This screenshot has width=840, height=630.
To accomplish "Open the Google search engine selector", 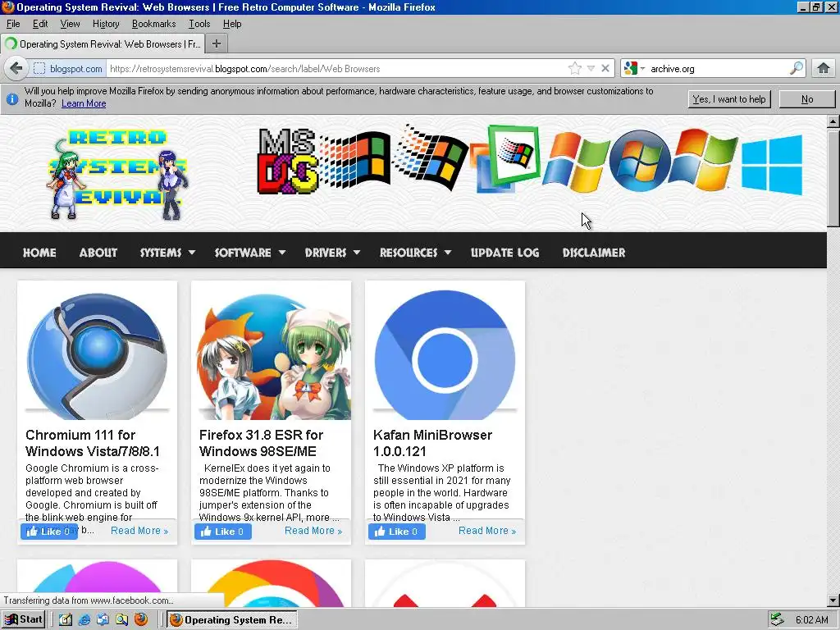I will tap(634, 68).
